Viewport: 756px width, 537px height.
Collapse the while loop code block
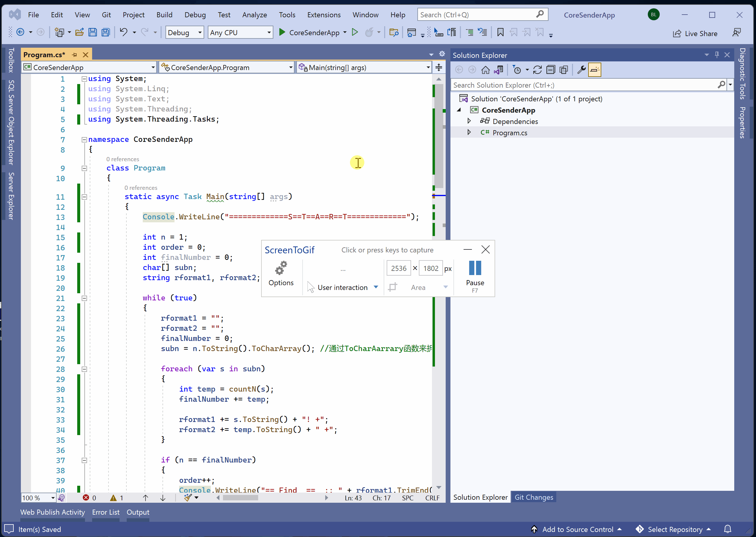tap(84, 298)
